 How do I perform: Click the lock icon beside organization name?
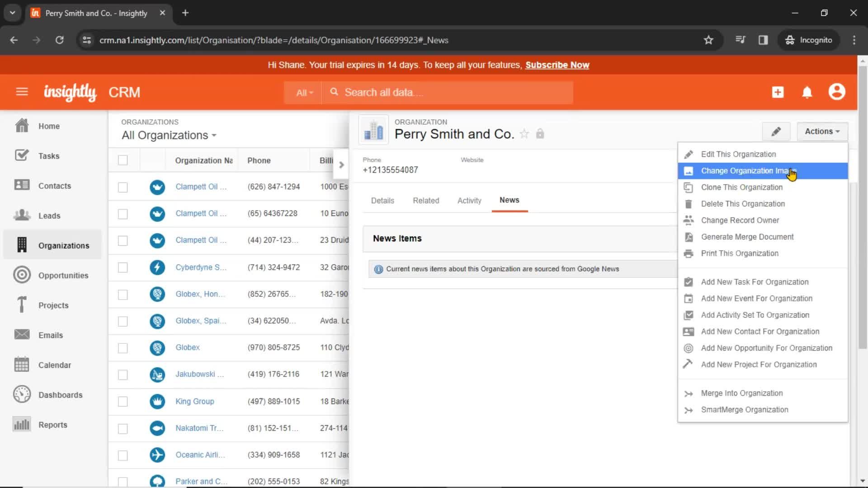(x=540, y=134)
